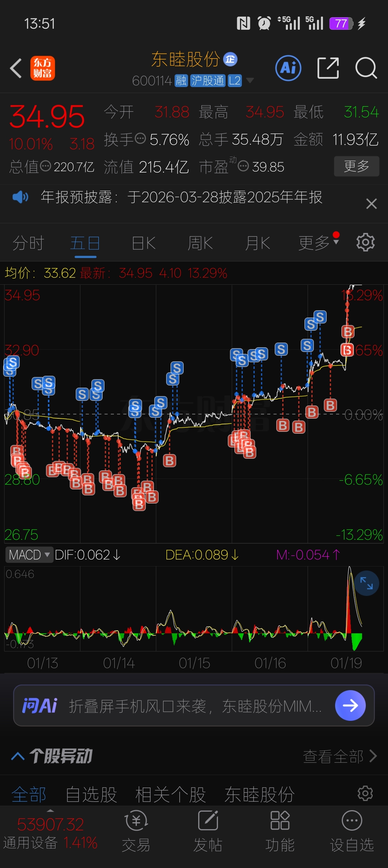Tap the DIF:0.062 readout
The height and width of the screenshot is (868, 388).
pos(87,555)
